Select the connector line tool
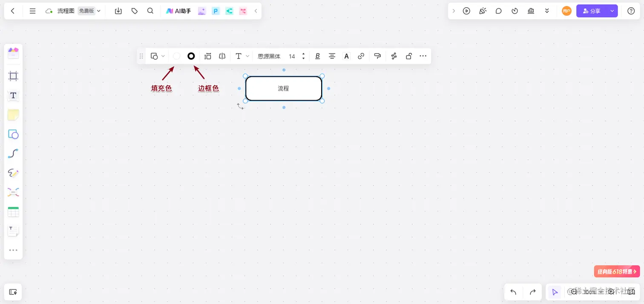644x304 pixels. [x=13, y=153]
